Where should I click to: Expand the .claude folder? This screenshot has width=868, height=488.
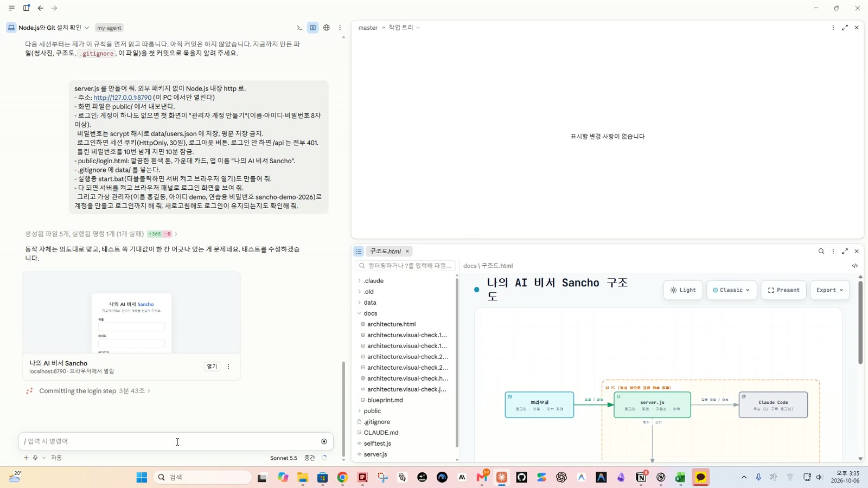point(373,281)
